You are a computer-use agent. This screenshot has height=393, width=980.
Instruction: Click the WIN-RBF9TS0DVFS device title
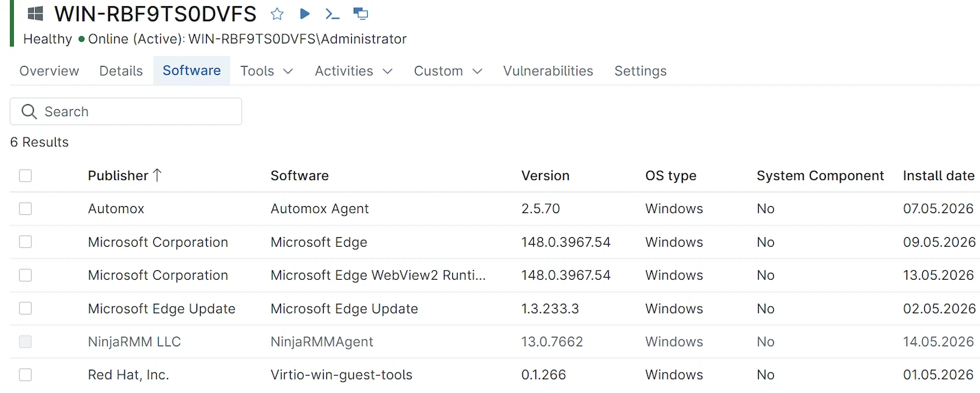155,14
